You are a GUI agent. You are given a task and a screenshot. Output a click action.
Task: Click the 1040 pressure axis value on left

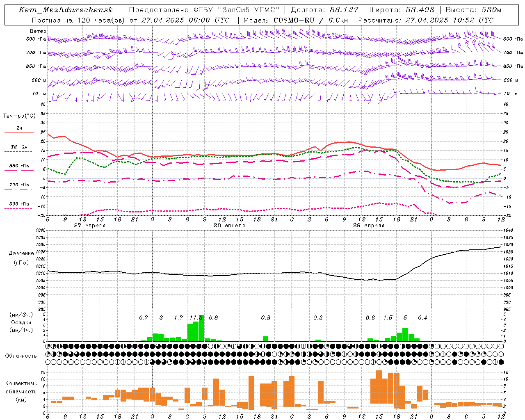pyautogui.click(x=41, y=231)
